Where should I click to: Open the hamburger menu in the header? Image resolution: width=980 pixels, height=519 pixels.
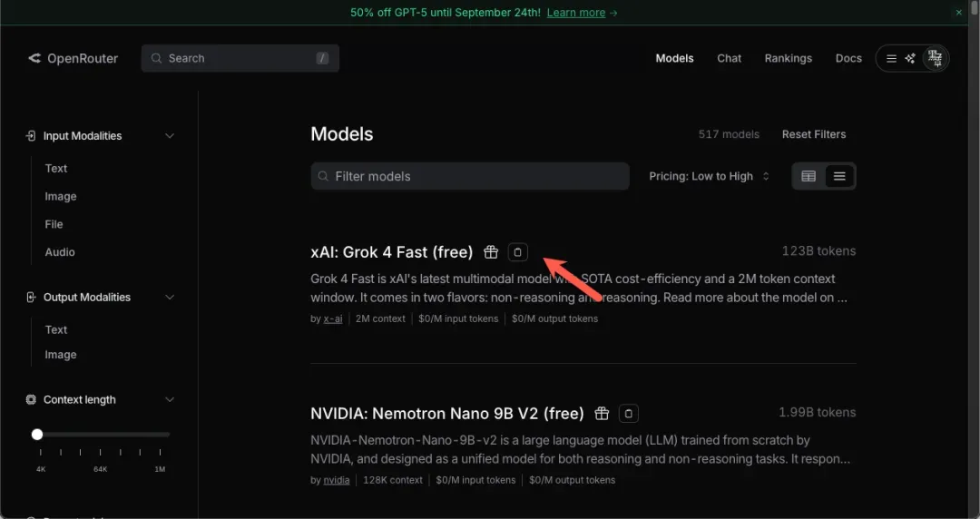coord(891,58)
